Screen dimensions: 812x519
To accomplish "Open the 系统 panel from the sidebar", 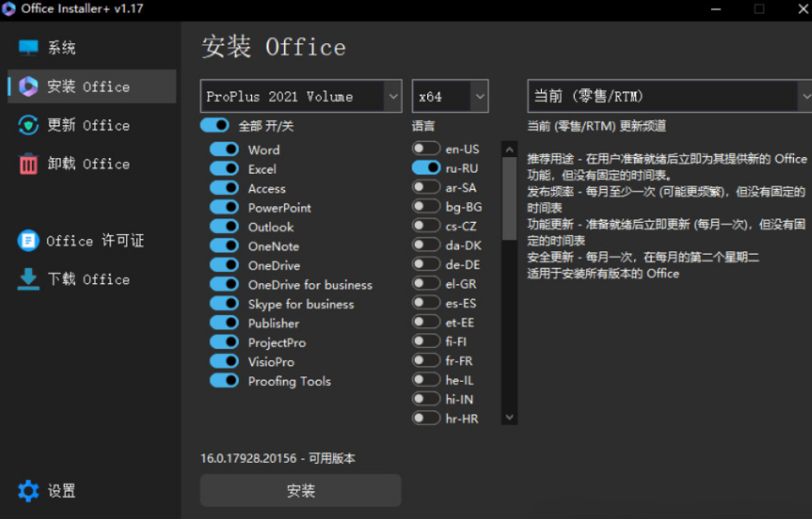I will coord(52,47).
